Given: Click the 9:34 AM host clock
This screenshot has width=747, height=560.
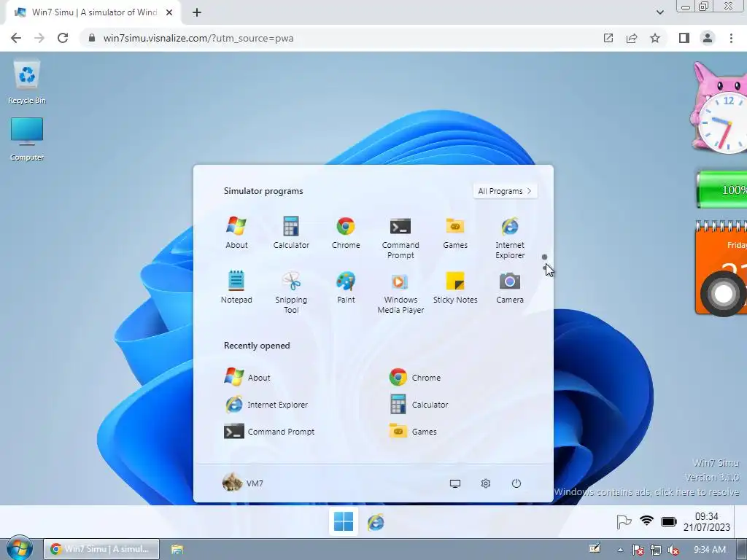Looking at the screenshot, I should 710,550.
